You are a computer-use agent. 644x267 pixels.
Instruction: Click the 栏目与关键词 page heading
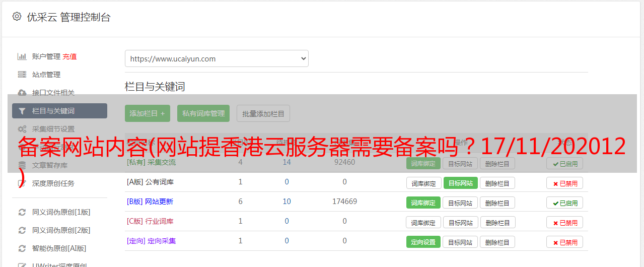click(155, 87)
